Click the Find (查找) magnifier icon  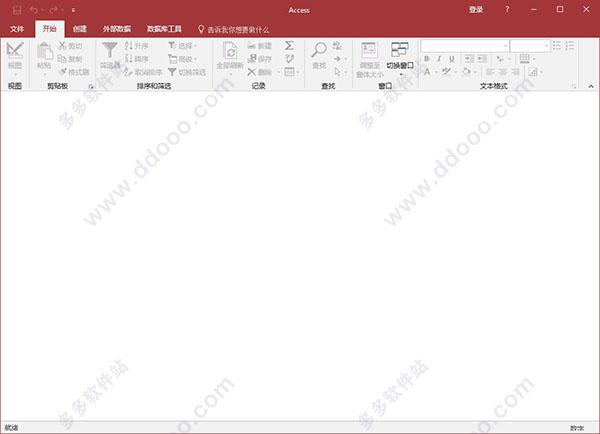319,50
